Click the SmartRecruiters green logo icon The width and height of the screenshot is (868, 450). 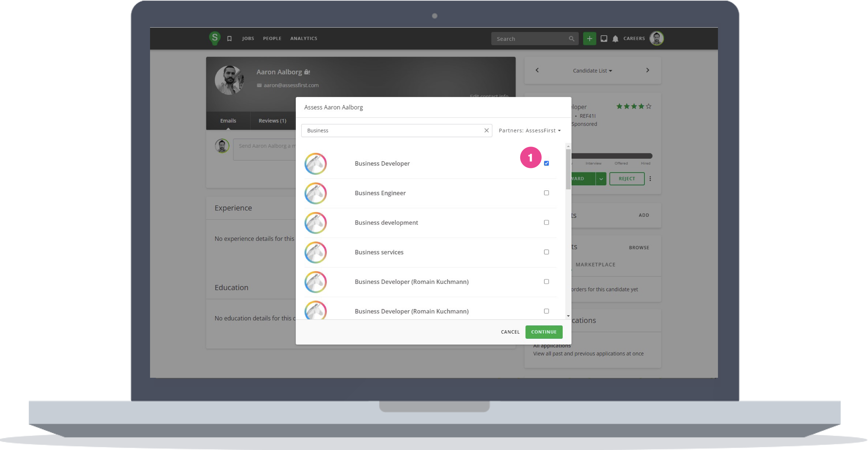point(215,38)
